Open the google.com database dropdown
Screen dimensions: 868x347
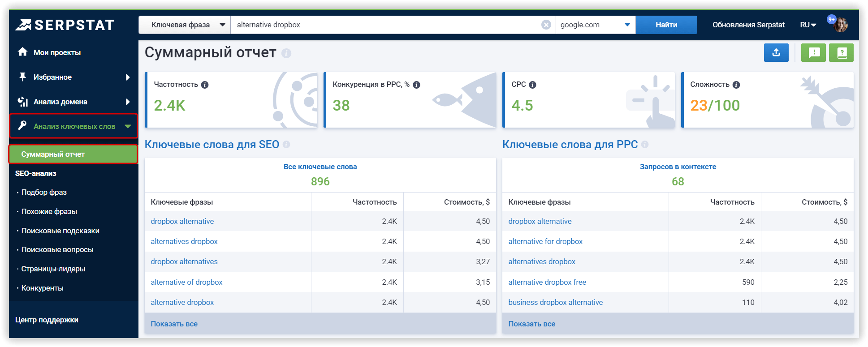pyautogui.click(x=595, y=25)
